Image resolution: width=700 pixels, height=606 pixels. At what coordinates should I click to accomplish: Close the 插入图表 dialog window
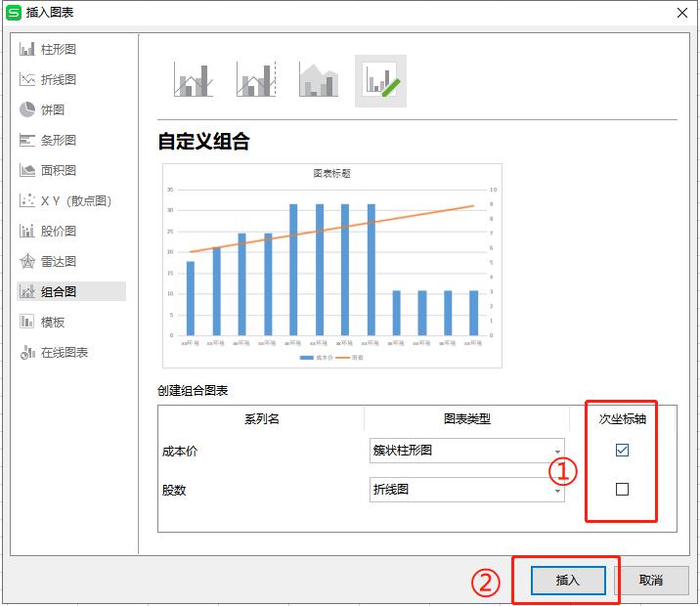coord(681,12)
